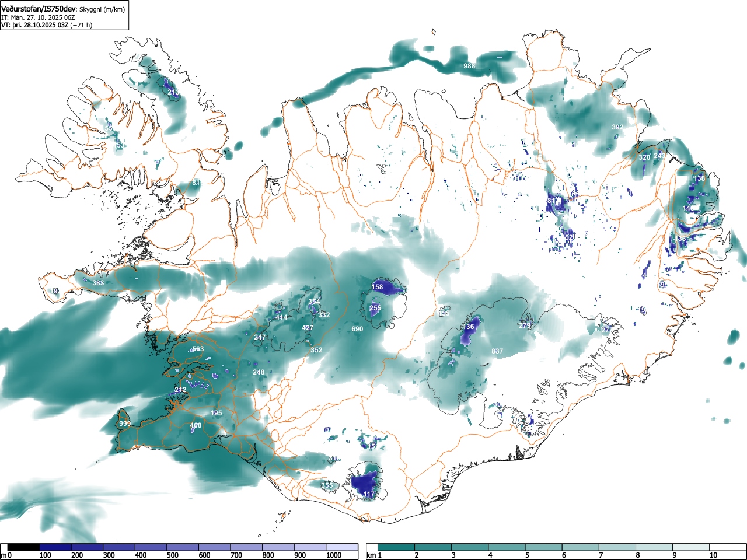Select the '248' visibility value
Viewport: 747px width, 560px height.
[x=259, y=372]
